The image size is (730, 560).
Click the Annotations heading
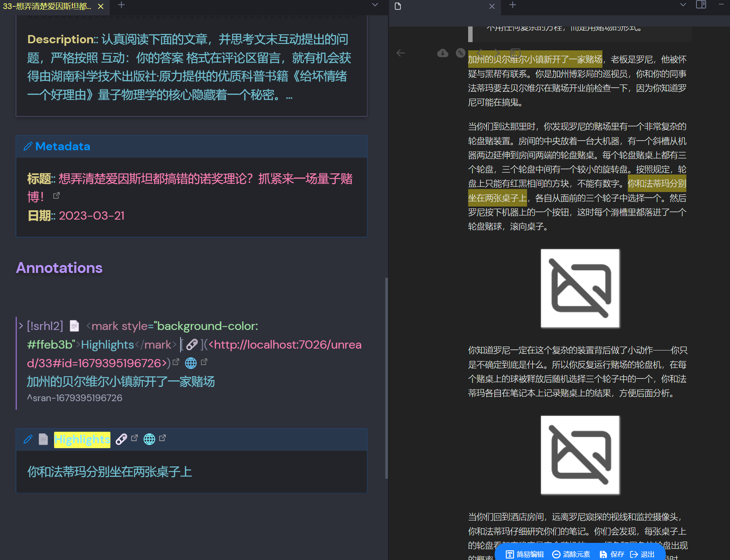pyautogui.click(x=59, y=268)
